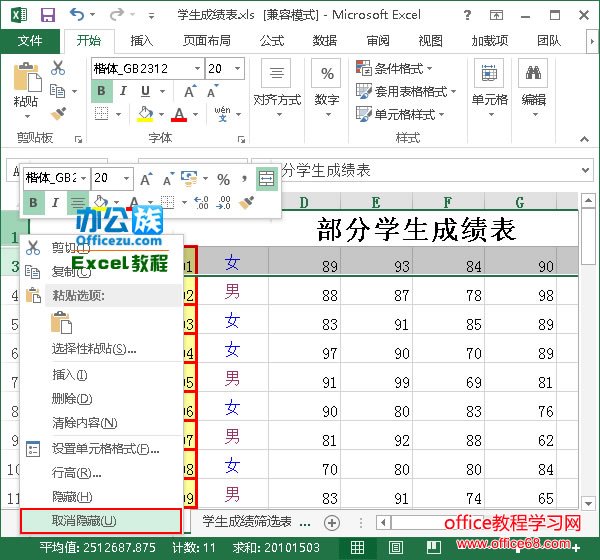600x560 pixels.
Task: Click the undo arrow icon
Action: pyautogui.click(x=77, y=15)
